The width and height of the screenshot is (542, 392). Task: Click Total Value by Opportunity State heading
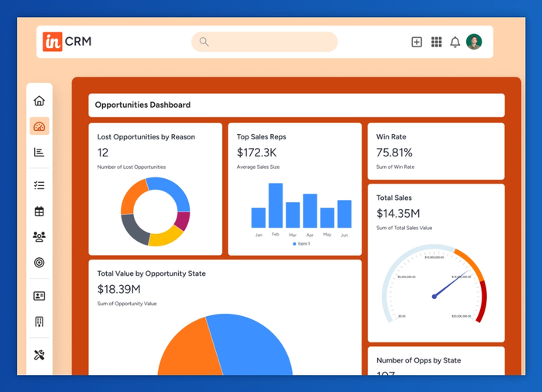pyautogui.click(x=152, y=273)
